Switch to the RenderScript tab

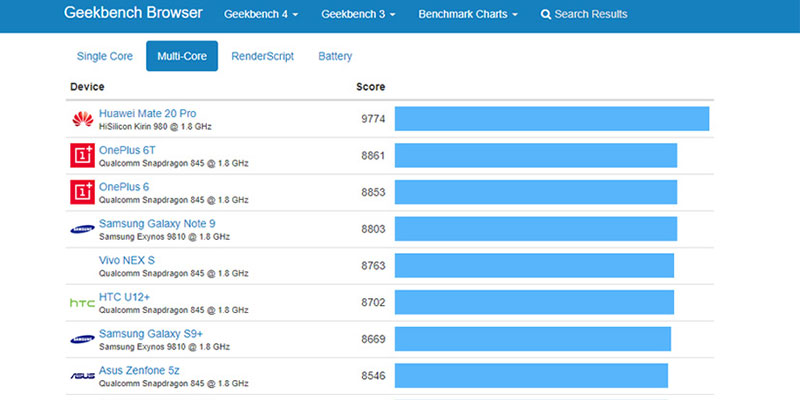tap(263, 56)
